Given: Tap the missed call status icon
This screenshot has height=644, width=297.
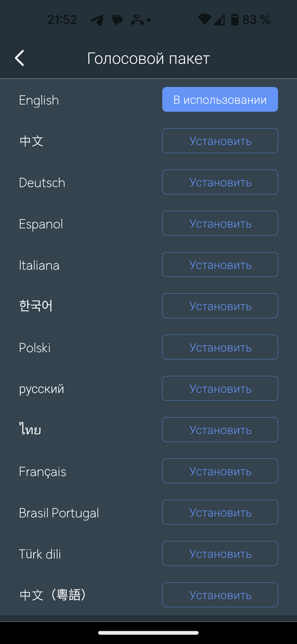Looking at the screenshot, I should pyautogui.click(x=137, y=20).
